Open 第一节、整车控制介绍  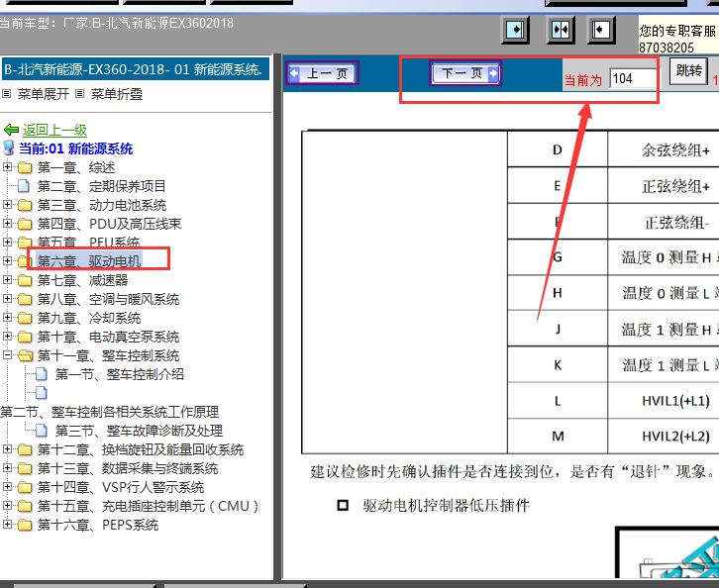pyautogui.click(x=120, y=374)
